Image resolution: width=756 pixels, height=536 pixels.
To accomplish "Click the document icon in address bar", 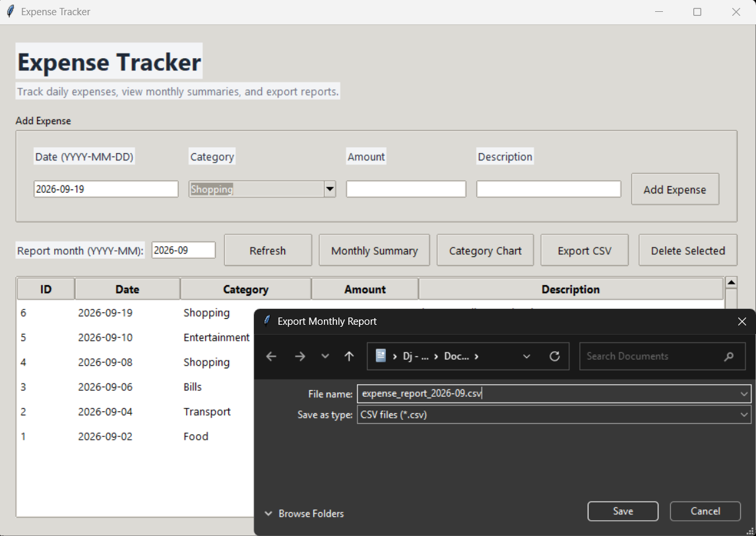I will pos(381,356).
